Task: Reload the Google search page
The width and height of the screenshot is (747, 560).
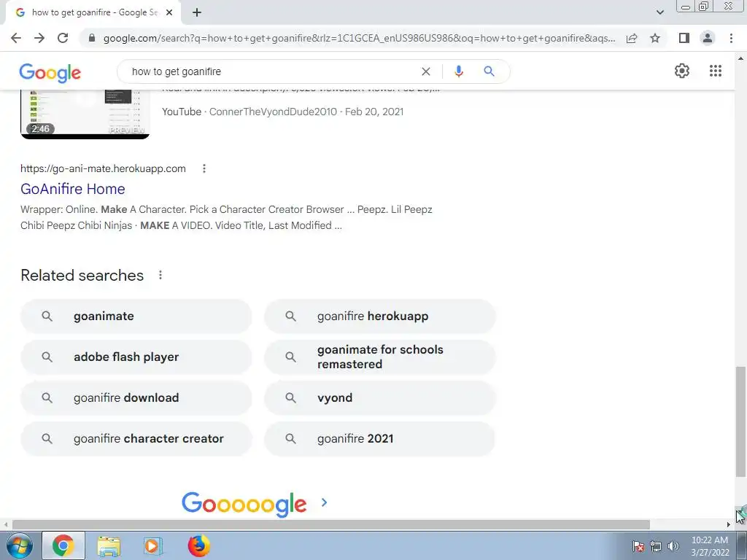Action: (x=63, y=38)
